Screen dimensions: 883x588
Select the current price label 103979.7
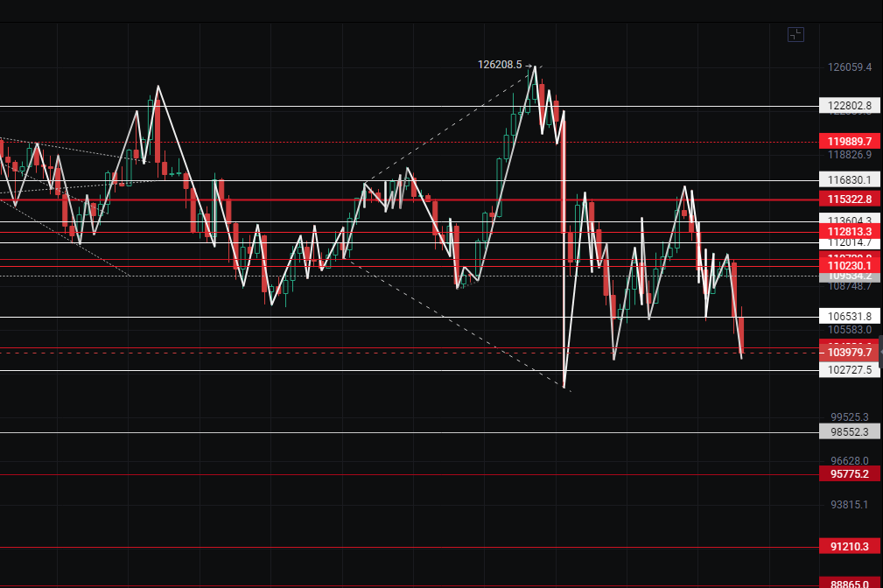(849, 352)
